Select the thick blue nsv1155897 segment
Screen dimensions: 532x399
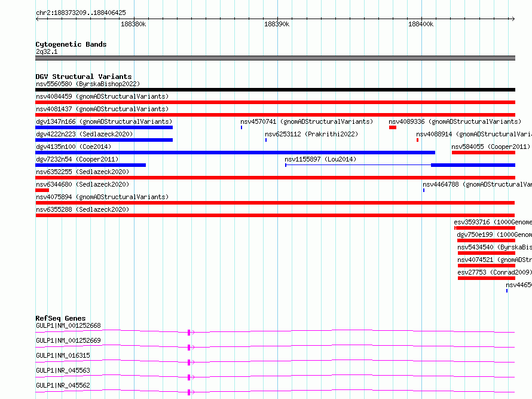pos(473,165)
